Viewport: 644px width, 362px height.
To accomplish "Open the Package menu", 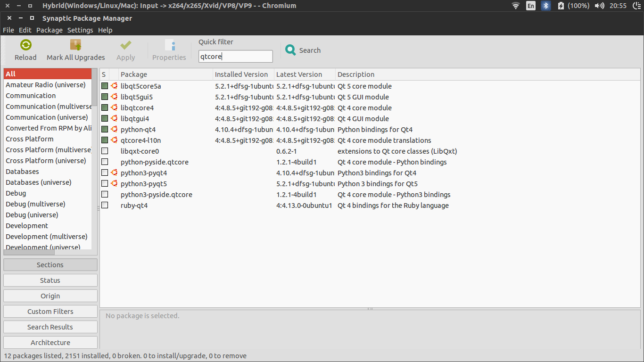I will [50, 30].
